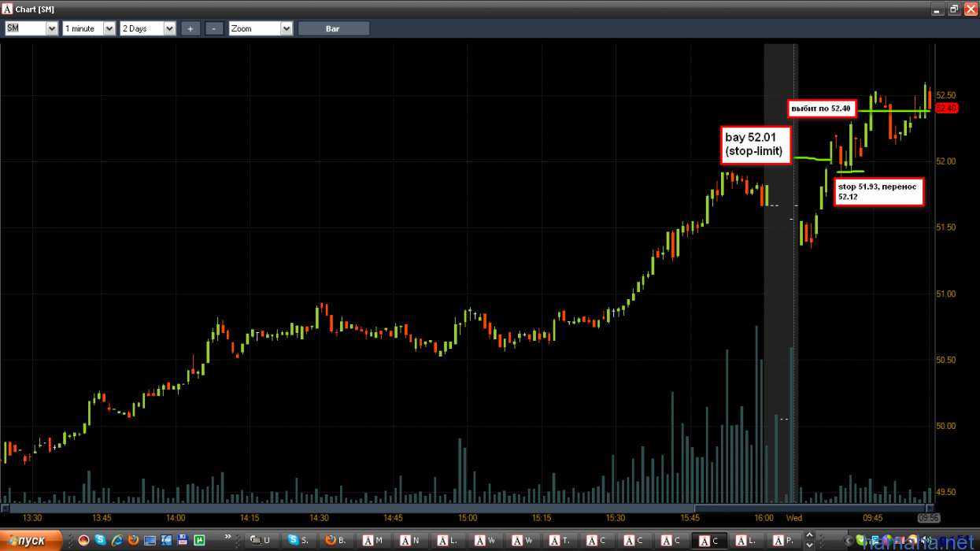Open the 1 minute interval dropdown
Viewport: 980px width, 551px height.
pyautogui.click(x=109, y=28)
